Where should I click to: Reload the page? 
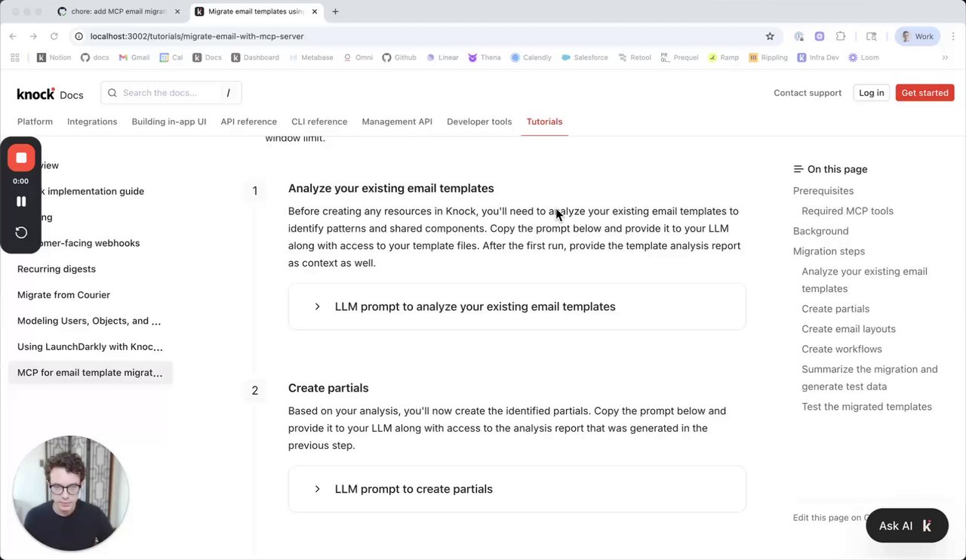pyautogui.click(x=54, y=36)
